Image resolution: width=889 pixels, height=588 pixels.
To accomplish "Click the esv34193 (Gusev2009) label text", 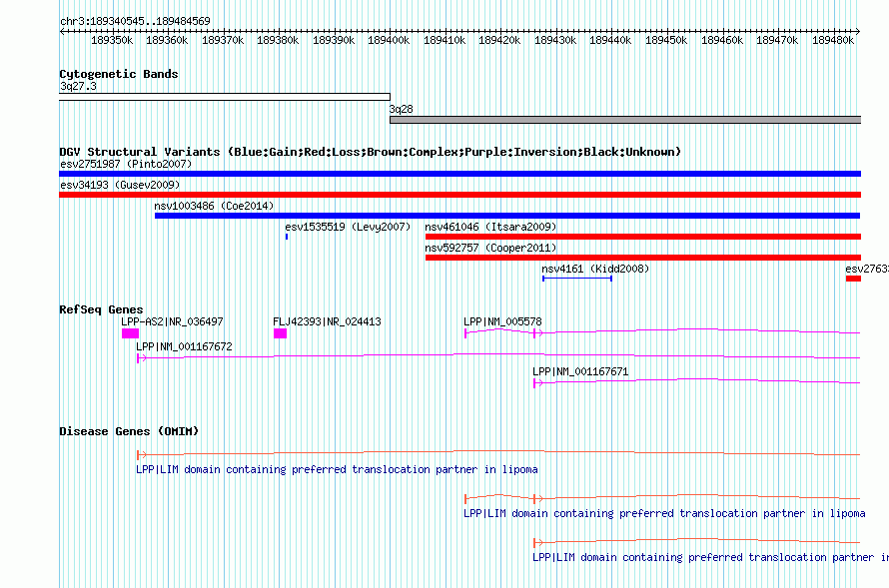I will (x=120, y=186).
